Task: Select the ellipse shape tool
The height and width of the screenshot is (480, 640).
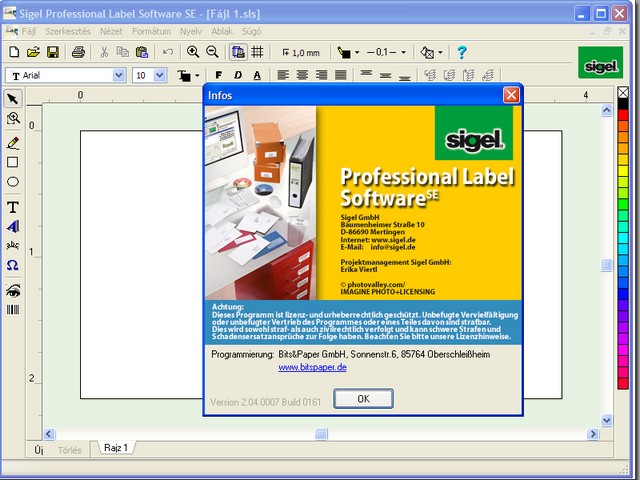Action: pyautogui.click(x=13, y=182)
